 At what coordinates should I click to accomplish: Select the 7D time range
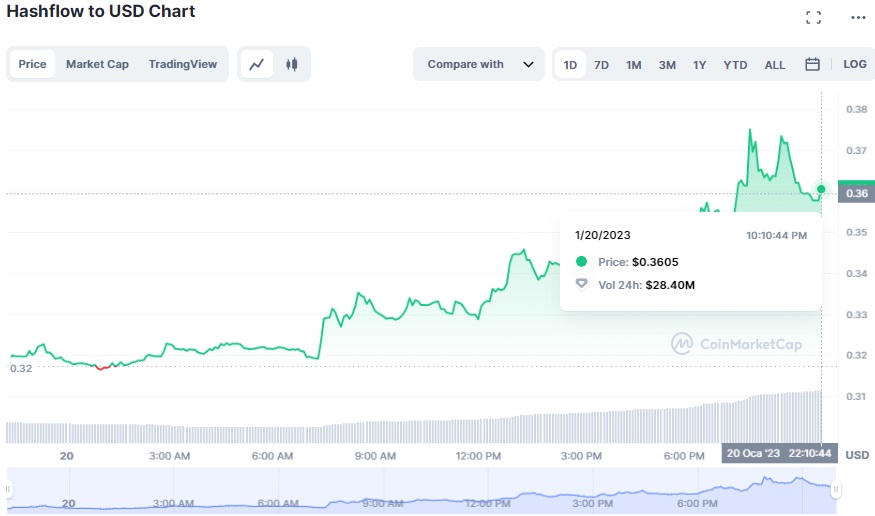point(601,65)
